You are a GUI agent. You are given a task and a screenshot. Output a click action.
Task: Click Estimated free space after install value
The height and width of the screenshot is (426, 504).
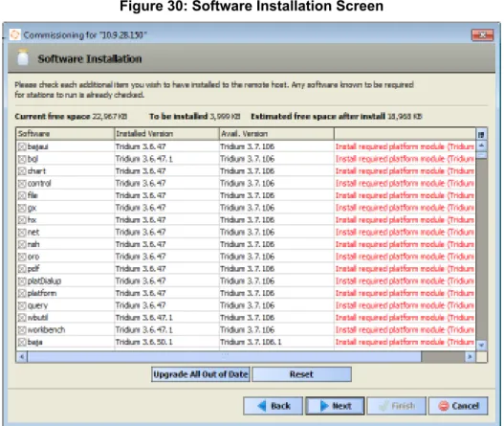[405, 117]
